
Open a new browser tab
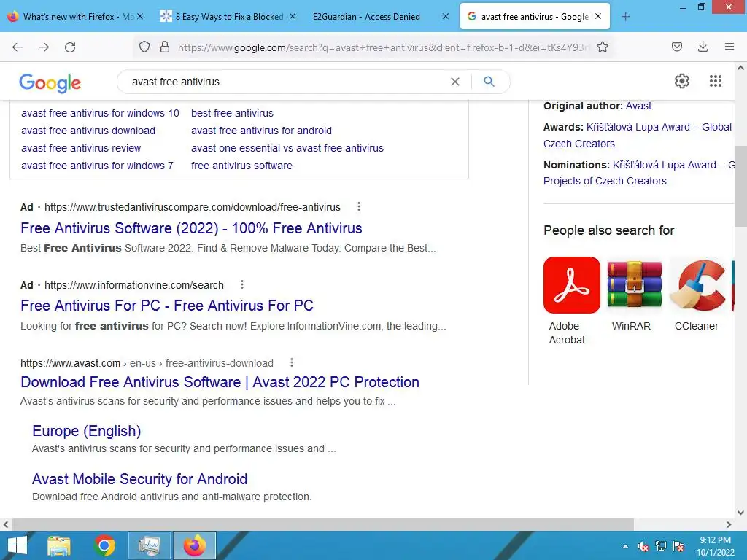click(x=625, y=17)
